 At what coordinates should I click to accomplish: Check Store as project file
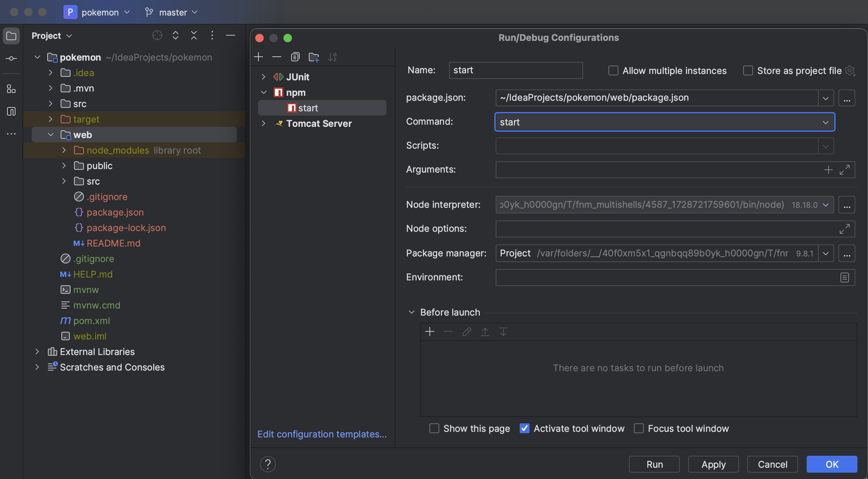click(748, 71)
